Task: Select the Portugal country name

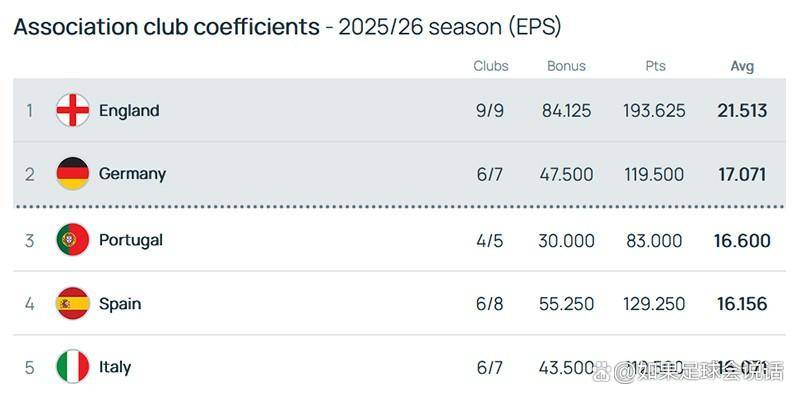Action: (131, 240)
